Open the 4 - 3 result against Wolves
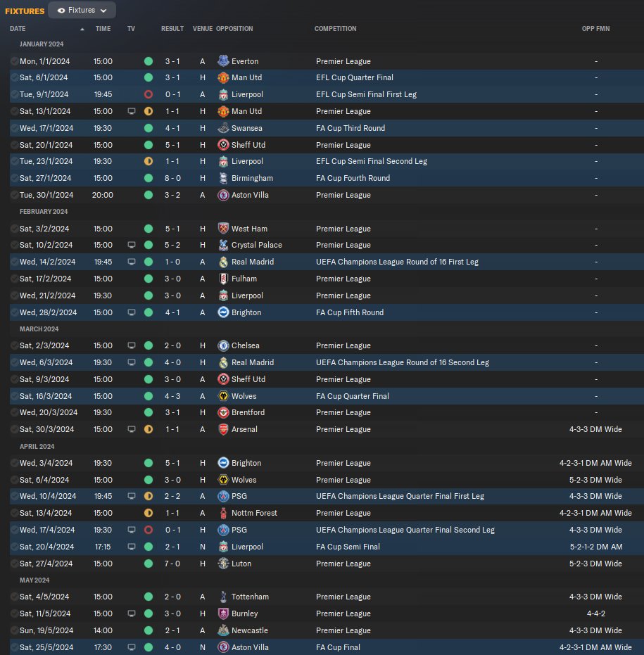The height and width of the screenshot is (655, 644). point(172,396)
